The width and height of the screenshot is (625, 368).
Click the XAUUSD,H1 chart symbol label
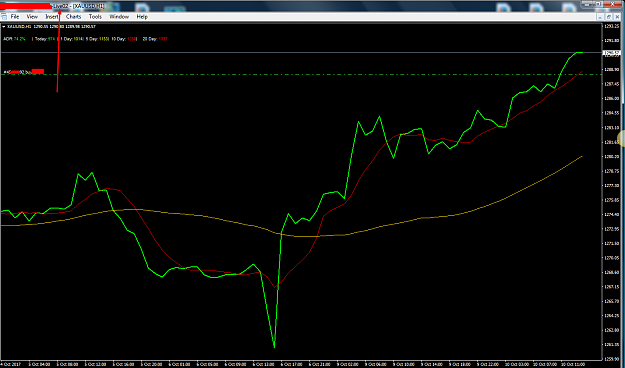coord(18,27)
